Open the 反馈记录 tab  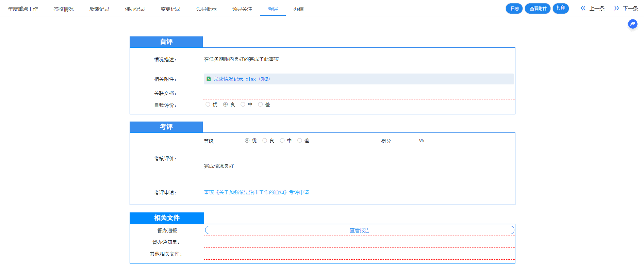point(99,9)
